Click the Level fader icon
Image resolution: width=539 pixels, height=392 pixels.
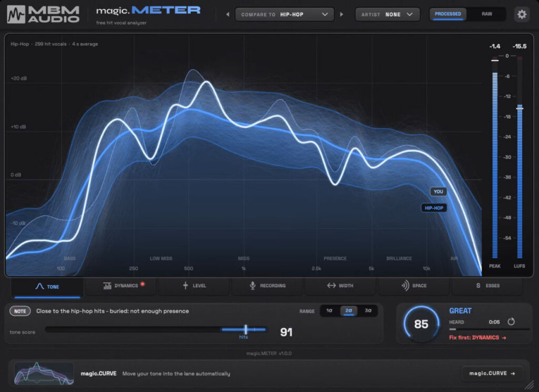185,286
